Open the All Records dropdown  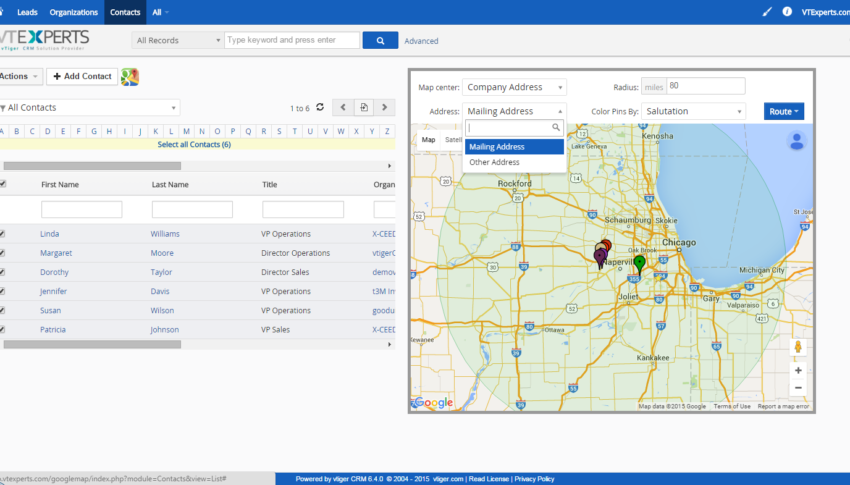177,40
